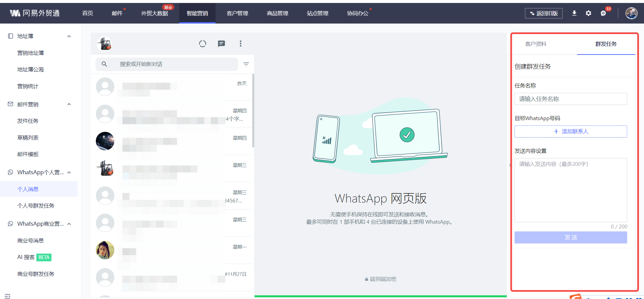Open 个人号群发任务 in sidebar

36,205
